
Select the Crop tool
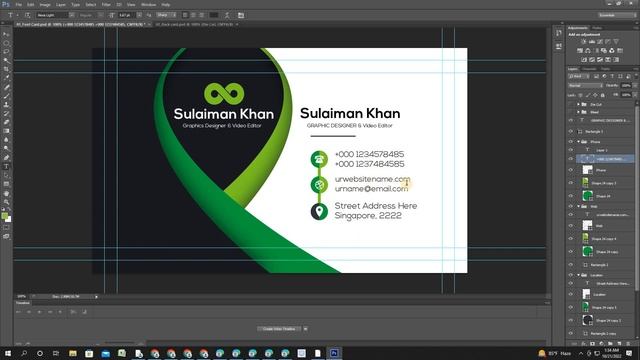(6, 69)
